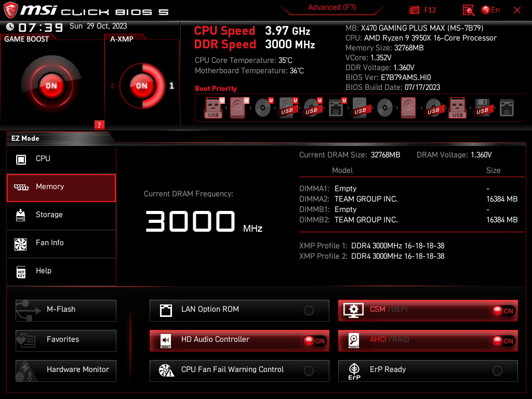Image resolution: width=532 pixels, height=399 pixels.
Task: Open the red question mark help
Action: pos(99,125)
